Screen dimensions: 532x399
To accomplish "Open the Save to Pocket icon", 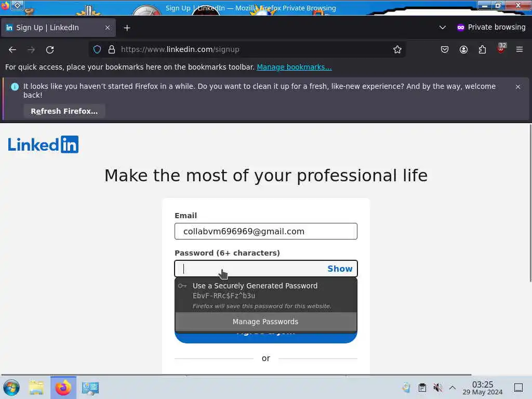I will [445, 49].
